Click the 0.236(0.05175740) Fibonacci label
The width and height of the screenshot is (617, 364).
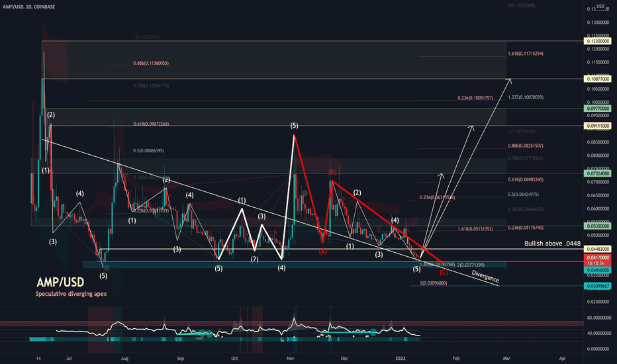pyautogui.click(x=526, y=228)
